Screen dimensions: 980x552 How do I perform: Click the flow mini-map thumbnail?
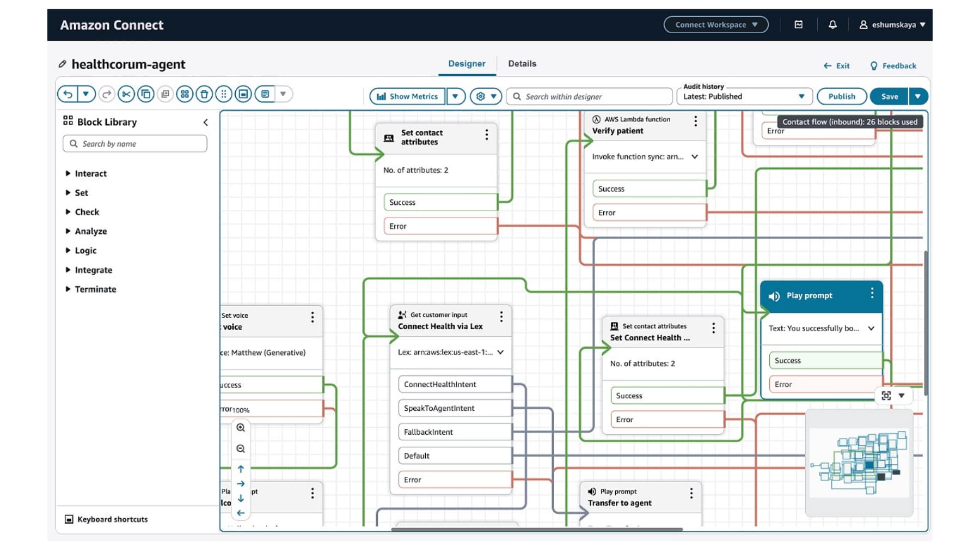click(x=859, y=463)
